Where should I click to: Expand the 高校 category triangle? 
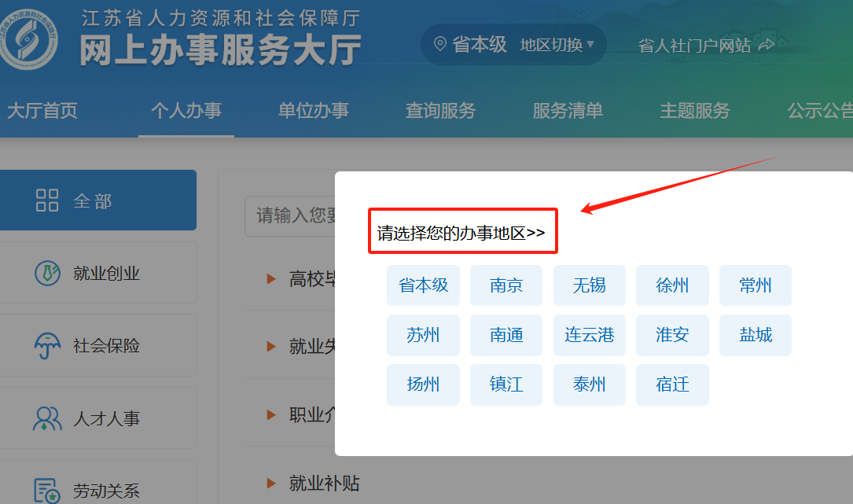[271, 278]
